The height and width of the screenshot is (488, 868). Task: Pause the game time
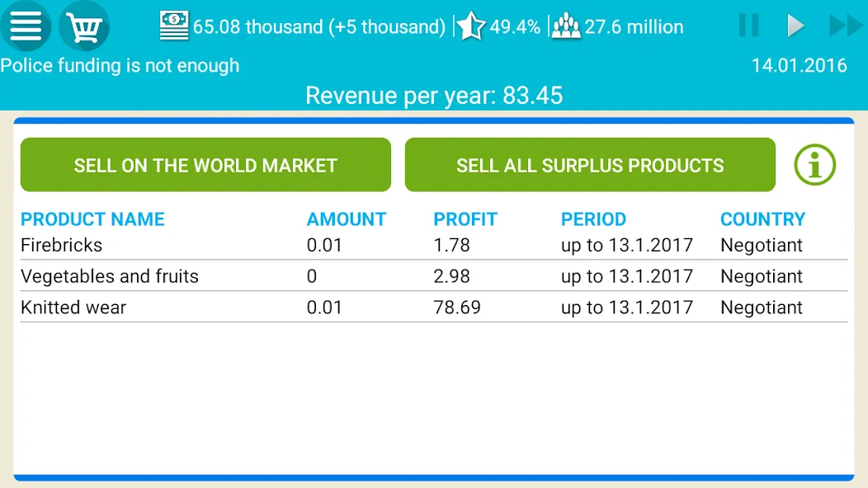(748, 26)
